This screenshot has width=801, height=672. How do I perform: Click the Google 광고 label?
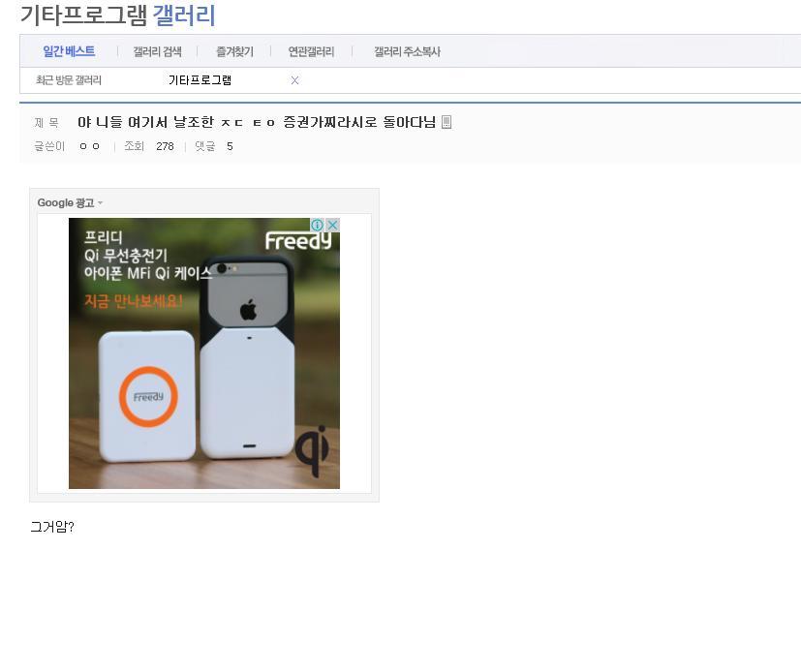tap(66, 202)
